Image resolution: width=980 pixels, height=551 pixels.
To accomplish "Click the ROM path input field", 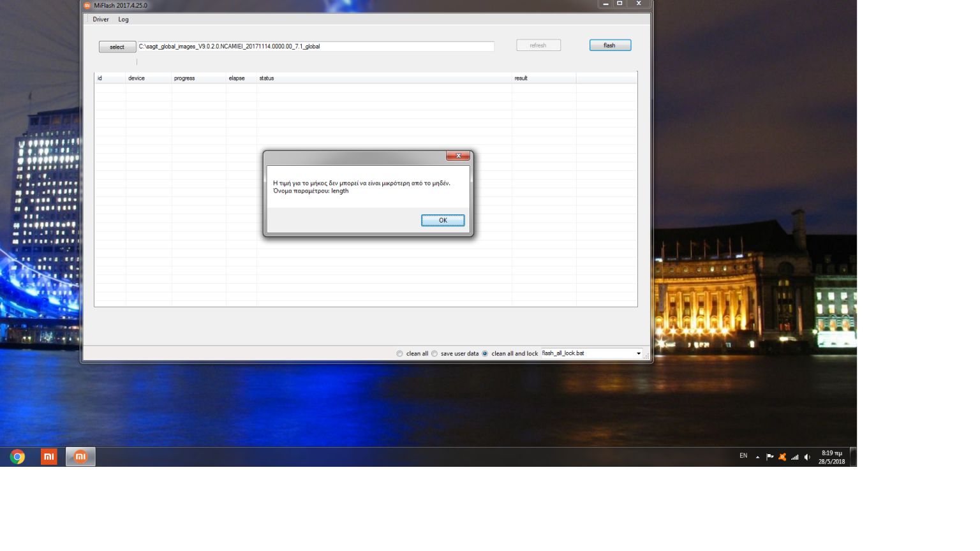I will point(315,47).
